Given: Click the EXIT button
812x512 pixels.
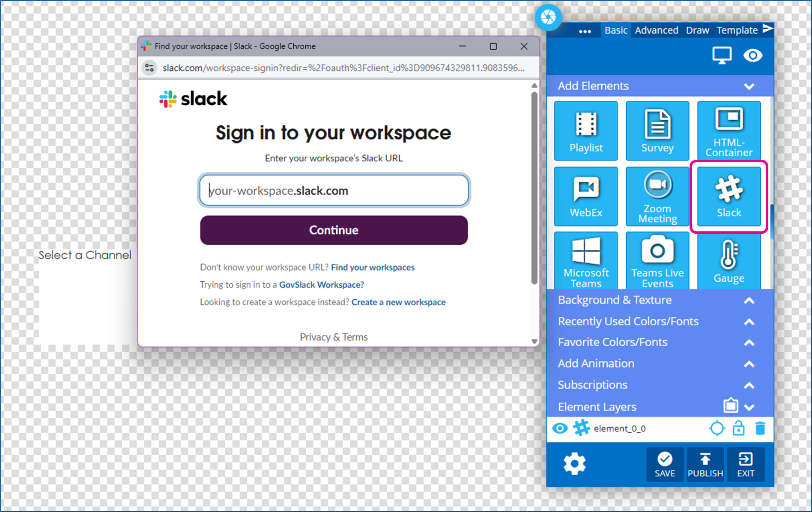Looking at the screenshot, I should [746, 464].
